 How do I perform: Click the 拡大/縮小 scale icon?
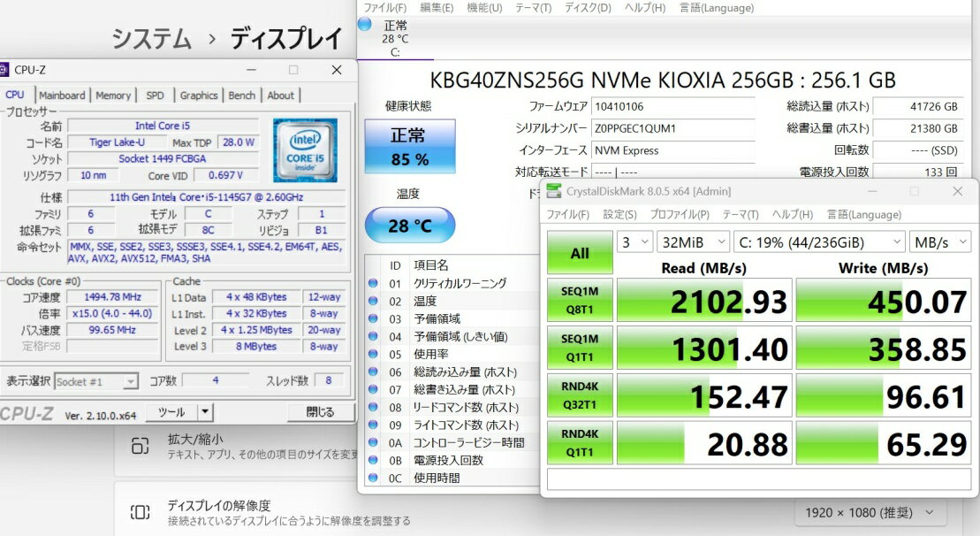(140, 446)
